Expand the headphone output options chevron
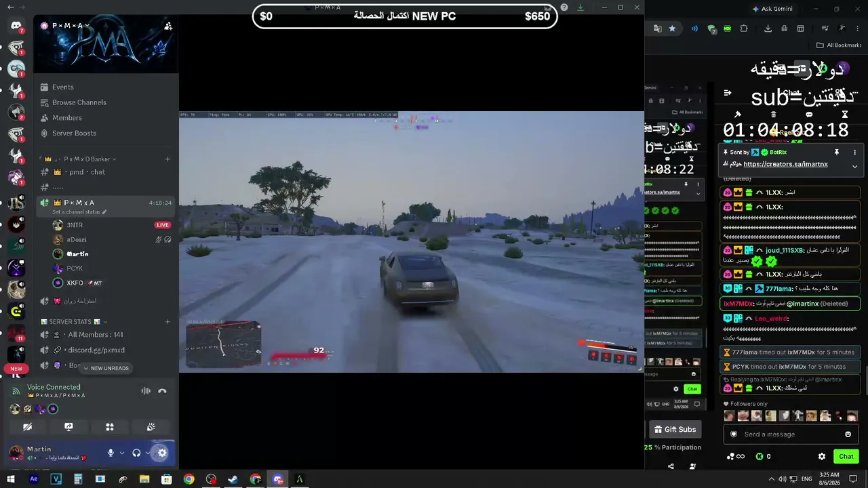Image resolution: width=868 pixels, height=488 pixels. [147, 453]
